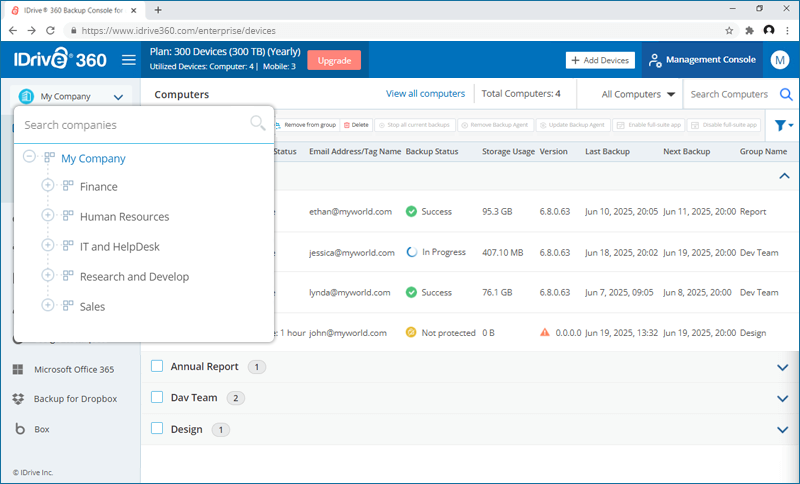The width and height of the screenshot is (800, 484).
Task: Collapse the My Company tree node
Action: pyautogui.click(x=29, y=158)
